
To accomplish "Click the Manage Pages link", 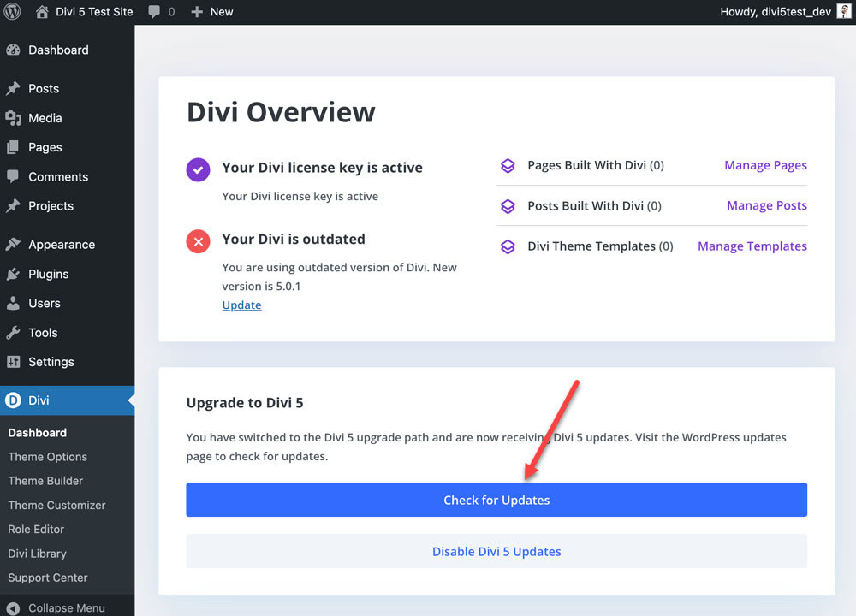I will pos(765,165).
